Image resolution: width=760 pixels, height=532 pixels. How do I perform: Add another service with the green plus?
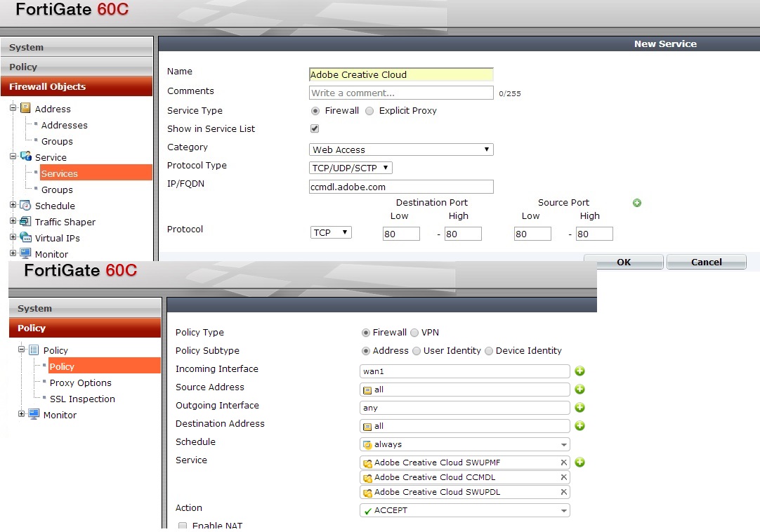pos(579,463)
